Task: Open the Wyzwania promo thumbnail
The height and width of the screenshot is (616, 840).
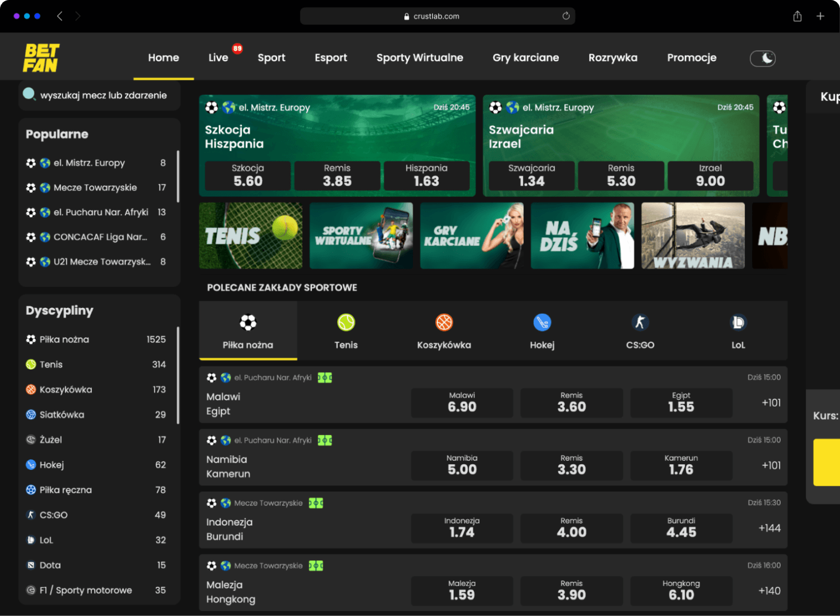Action: [x=693, y=236]
